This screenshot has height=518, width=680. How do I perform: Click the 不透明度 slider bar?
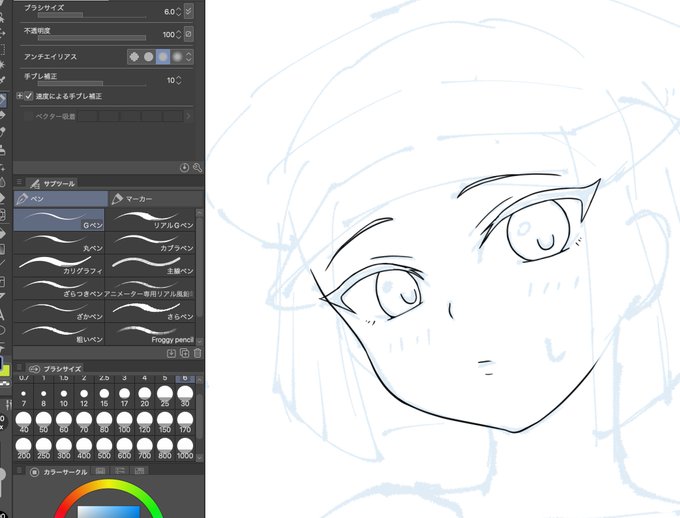point(92,38)
